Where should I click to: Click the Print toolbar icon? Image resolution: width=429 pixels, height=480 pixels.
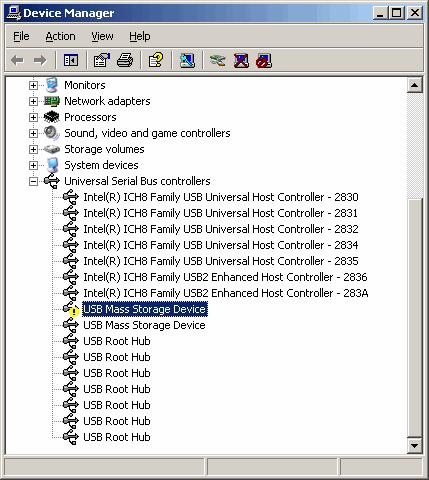pos(125,60)
